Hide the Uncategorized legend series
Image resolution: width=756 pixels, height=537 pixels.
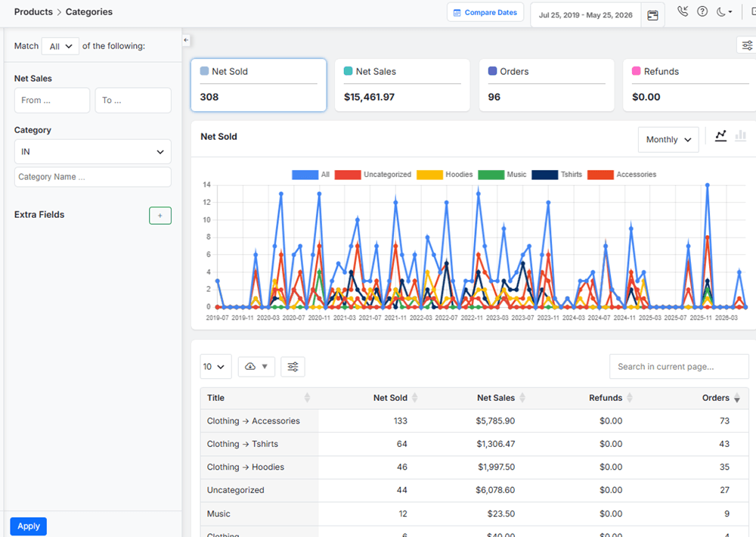373,175
